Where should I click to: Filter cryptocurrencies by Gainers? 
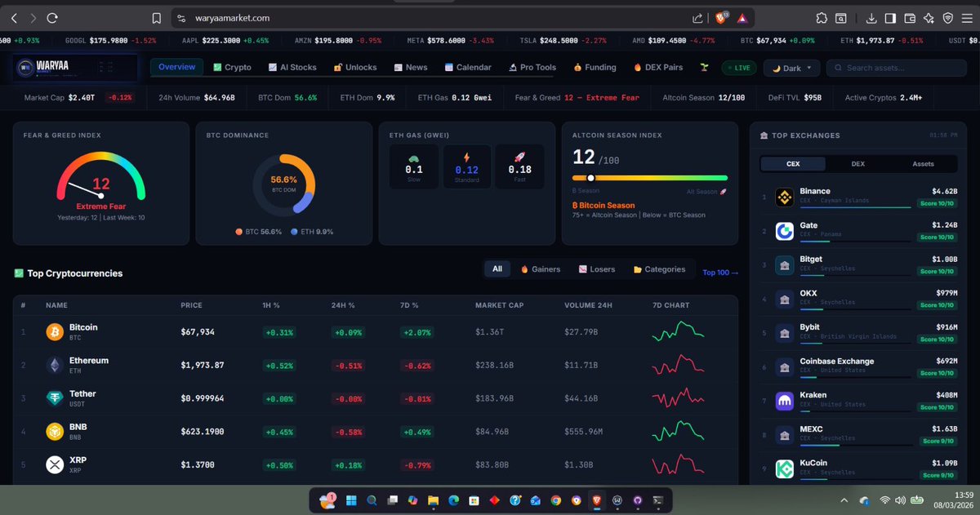[x=540, y=269]
